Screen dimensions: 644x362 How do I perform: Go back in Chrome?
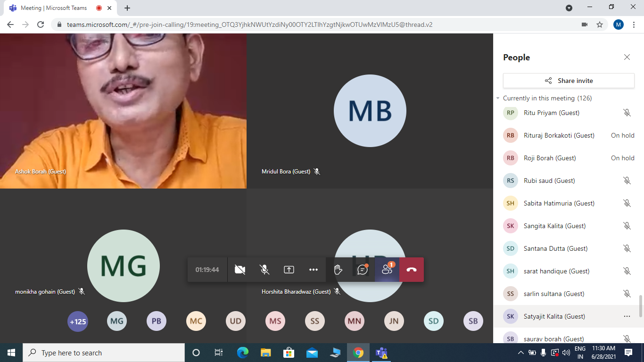tap(10, 25)
